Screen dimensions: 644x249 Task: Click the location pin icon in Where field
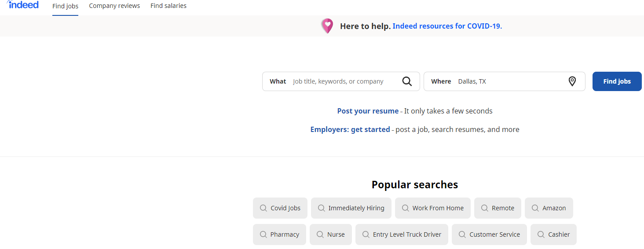tap(572, 81)
